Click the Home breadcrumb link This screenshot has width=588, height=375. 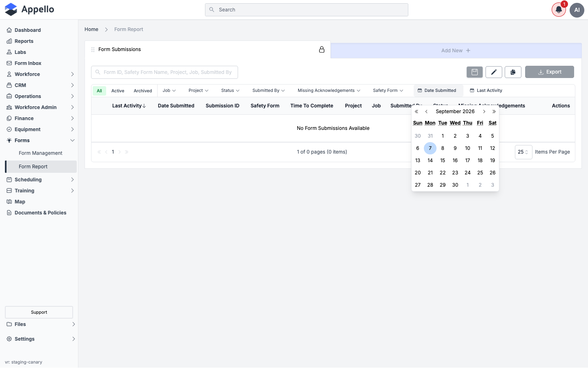91,29
